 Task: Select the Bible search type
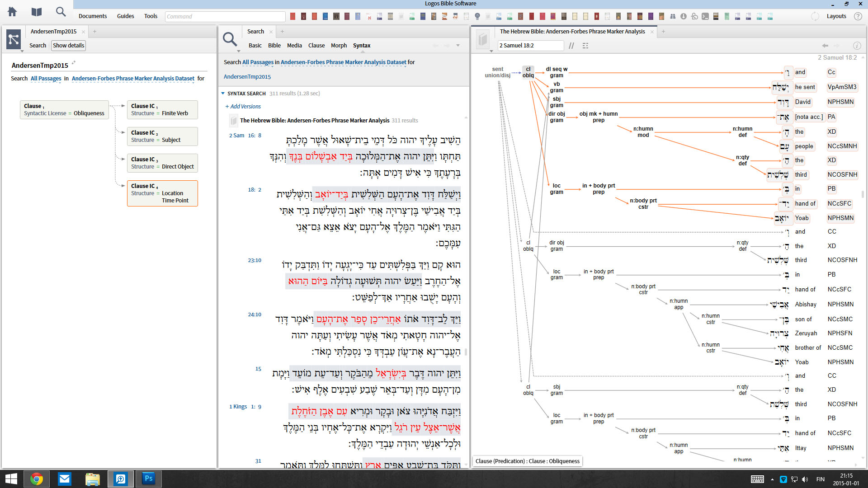pyautogui.click(x=274, y=46)
